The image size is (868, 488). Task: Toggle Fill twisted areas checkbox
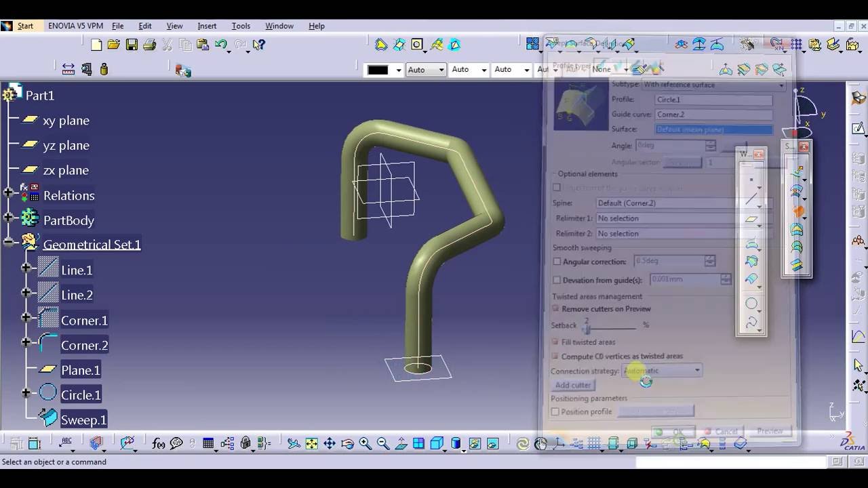[555, 342]
